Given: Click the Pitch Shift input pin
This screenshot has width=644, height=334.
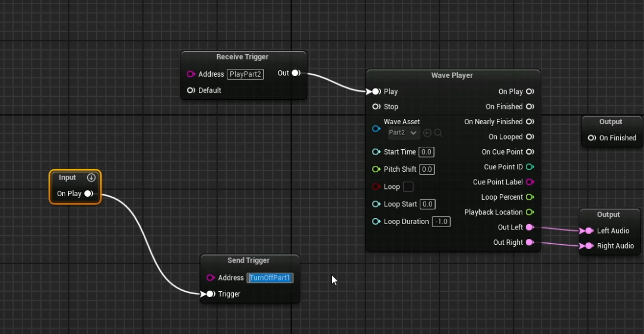Looking at the screenshot, I should (376, 169).
